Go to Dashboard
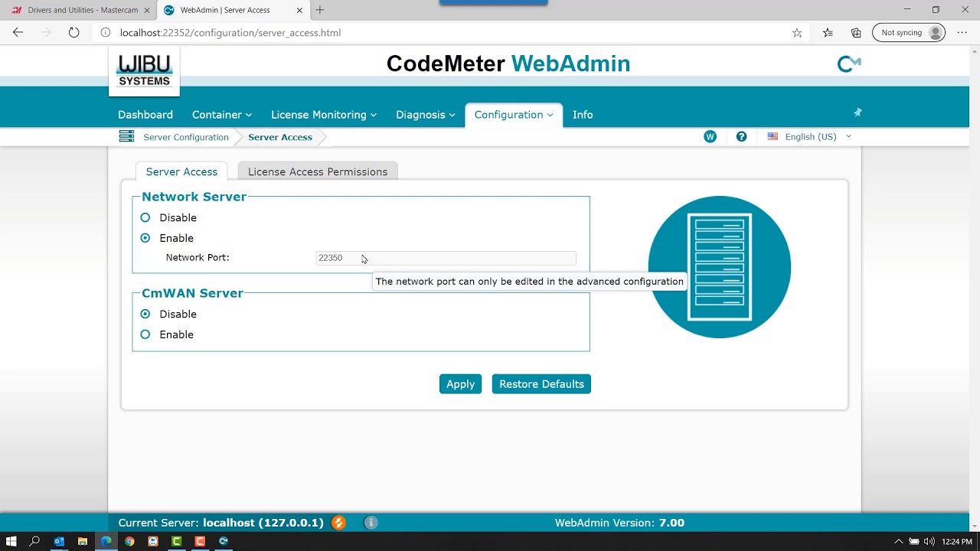980x551 pixels. click(145, 115)
